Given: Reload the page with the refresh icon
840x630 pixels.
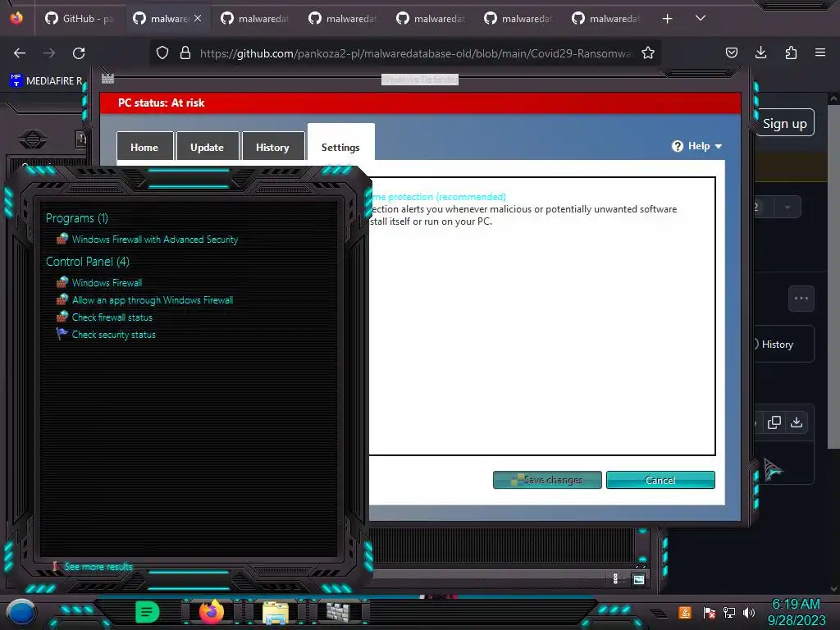Looking at the screenshot, I should (79, 53).
